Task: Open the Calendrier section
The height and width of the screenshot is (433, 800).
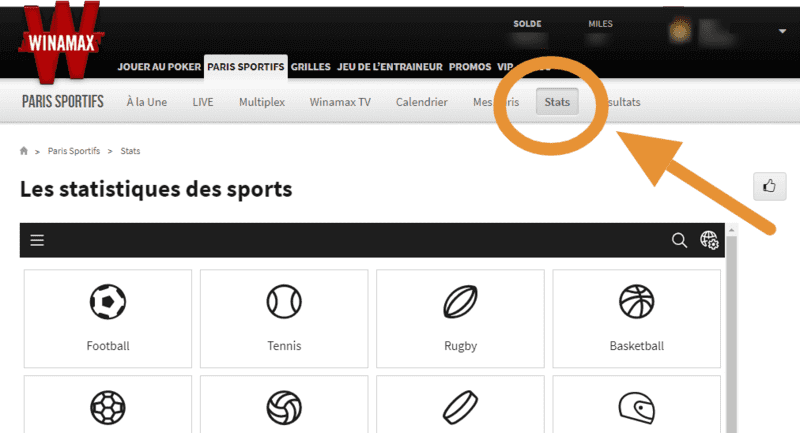Action: pos(421,102)
